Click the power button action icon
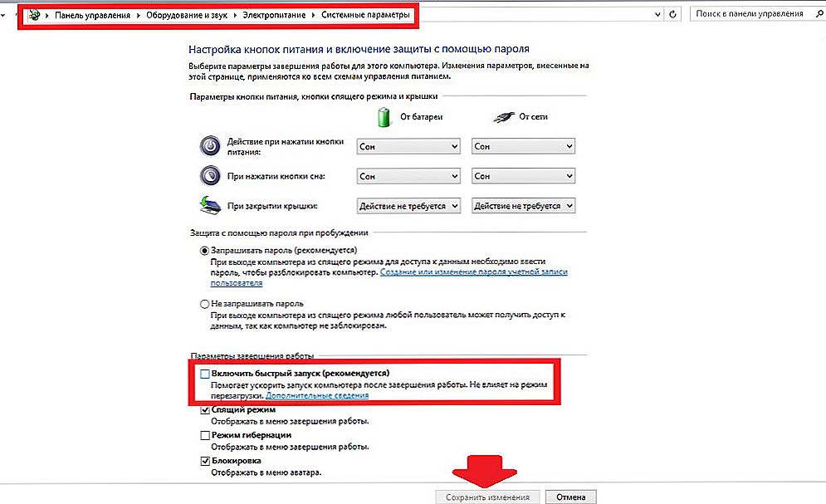 pos(210,145)
